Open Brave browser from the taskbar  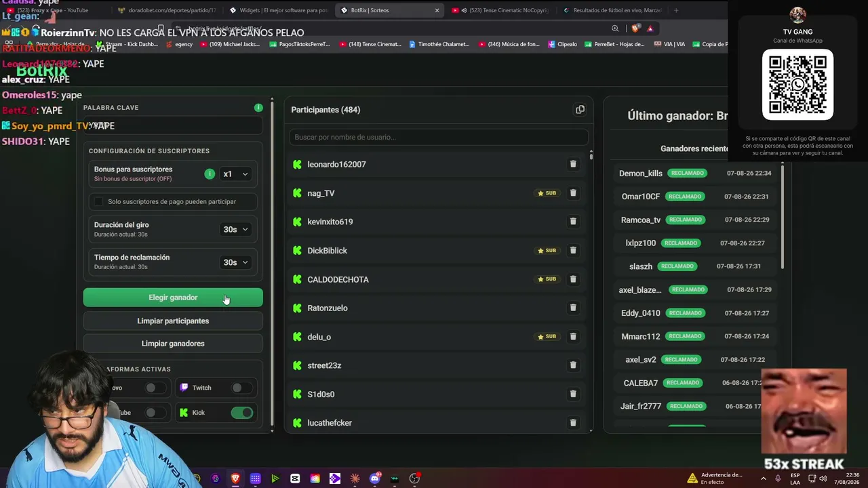(235, 479)
